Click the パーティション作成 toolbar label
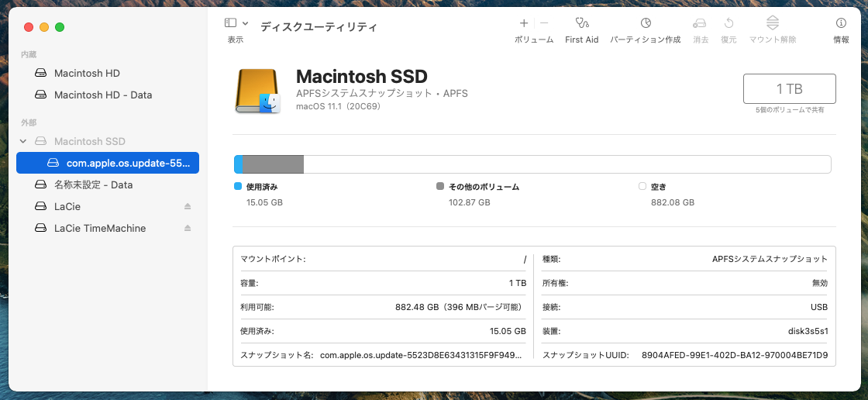 (x=646, y=40)
